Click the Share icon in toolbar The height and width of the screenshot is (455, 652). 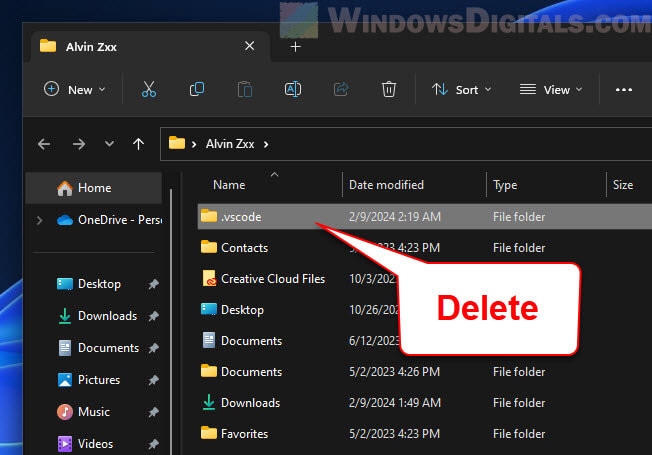pyautogui.click(x=341, y=89)
